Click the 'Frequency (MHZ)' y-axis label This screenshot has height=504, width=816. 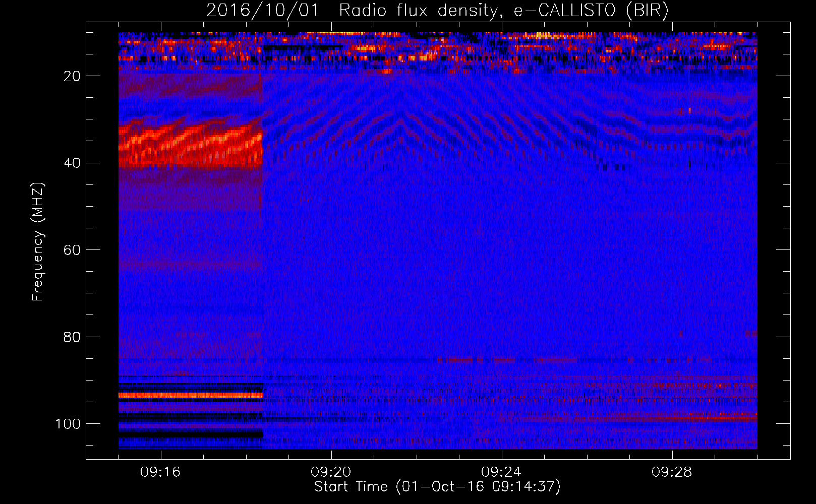pos(38,242)
